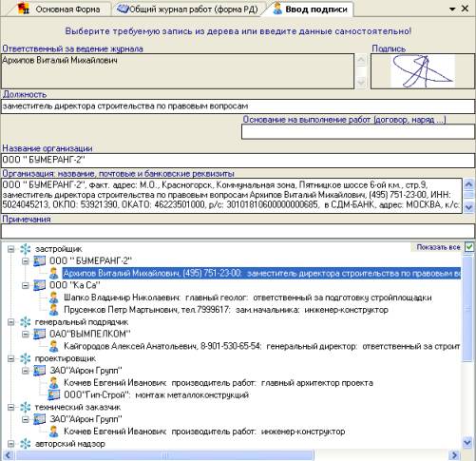
Task: Select the Ввод подписи tab
Action: pos(310,9)
